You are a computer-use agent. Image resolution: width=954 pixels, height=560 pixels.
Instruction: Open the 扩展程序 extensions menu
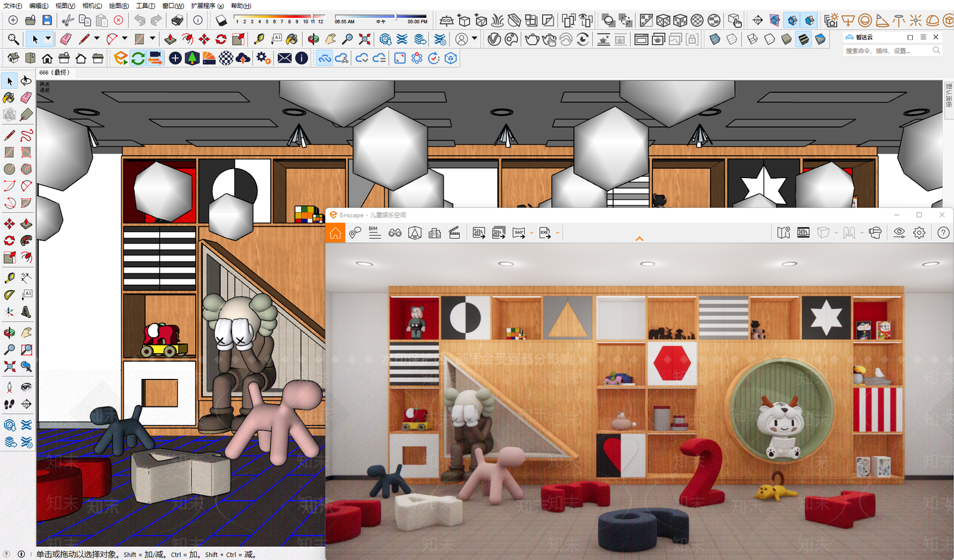coord(207,5)
